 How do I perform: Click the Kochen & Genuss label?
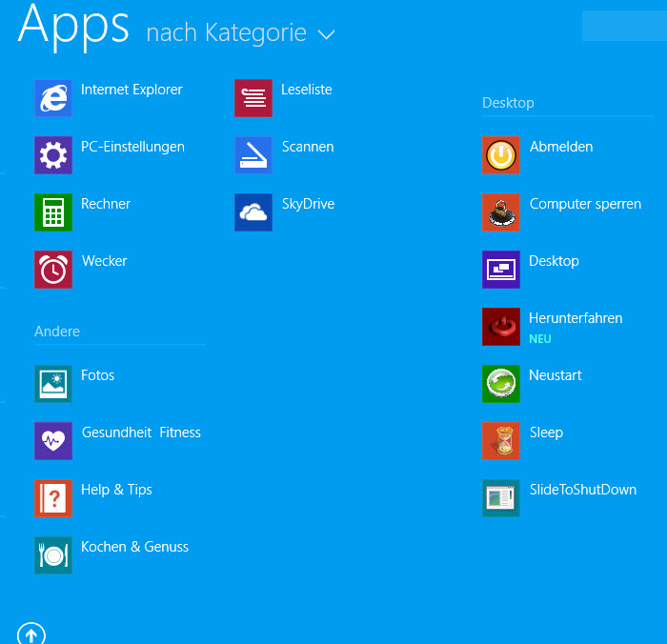click(x=134, y=547)
